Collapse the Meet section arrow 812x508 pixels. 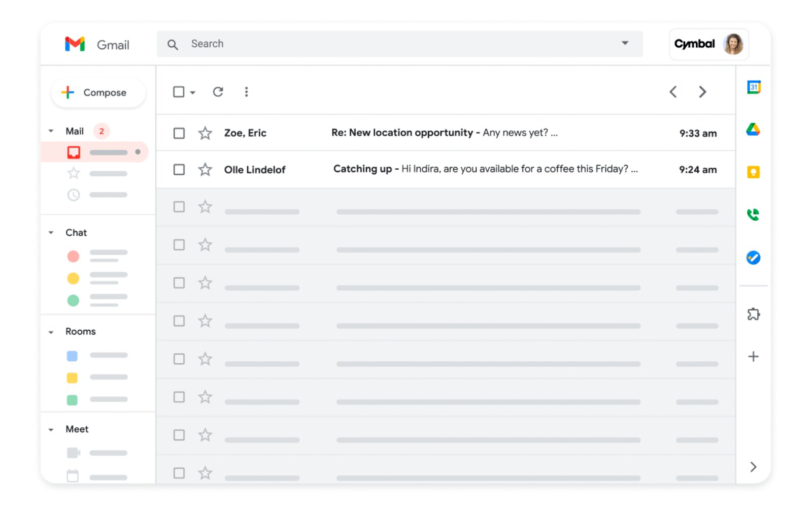[x=51, y=430]
